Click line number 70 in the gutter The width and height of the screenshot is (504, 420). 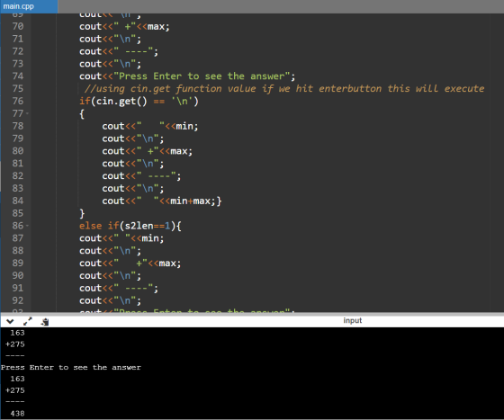coord(18,26)
